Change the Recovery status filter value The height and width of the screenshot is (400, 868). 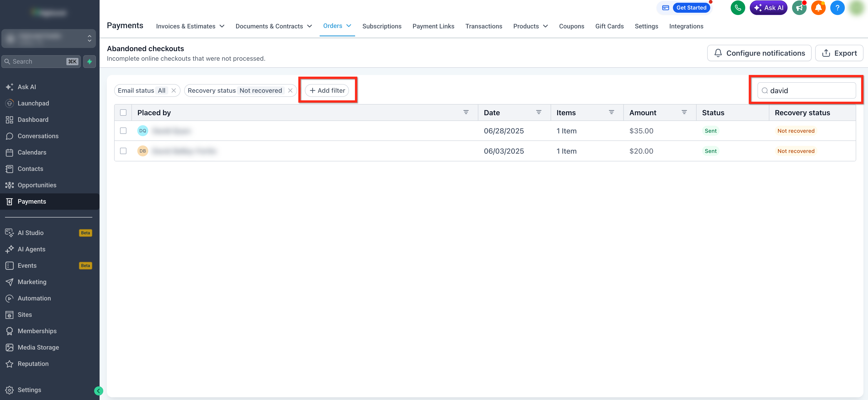tap(261, 91)
